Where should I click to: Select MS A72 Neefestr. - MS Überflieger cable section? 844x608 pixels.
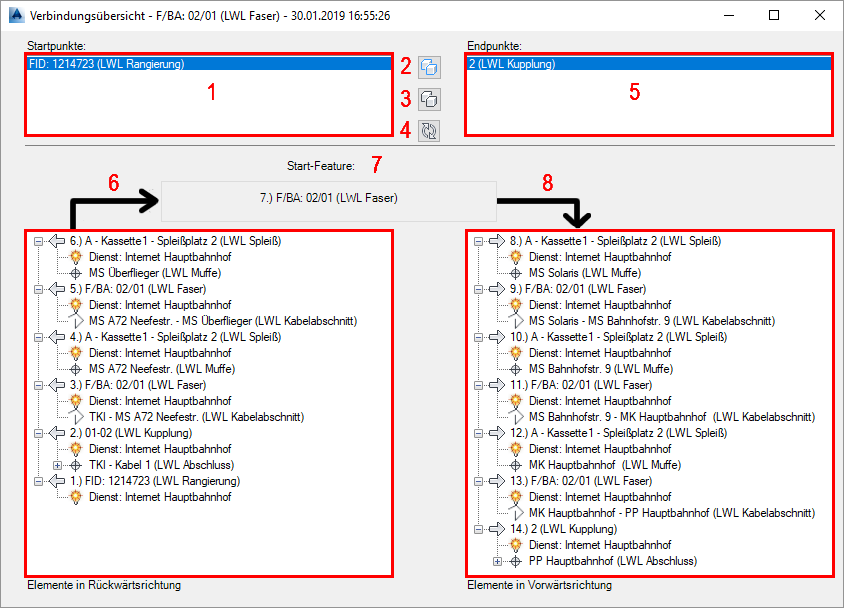click(223, 321)
